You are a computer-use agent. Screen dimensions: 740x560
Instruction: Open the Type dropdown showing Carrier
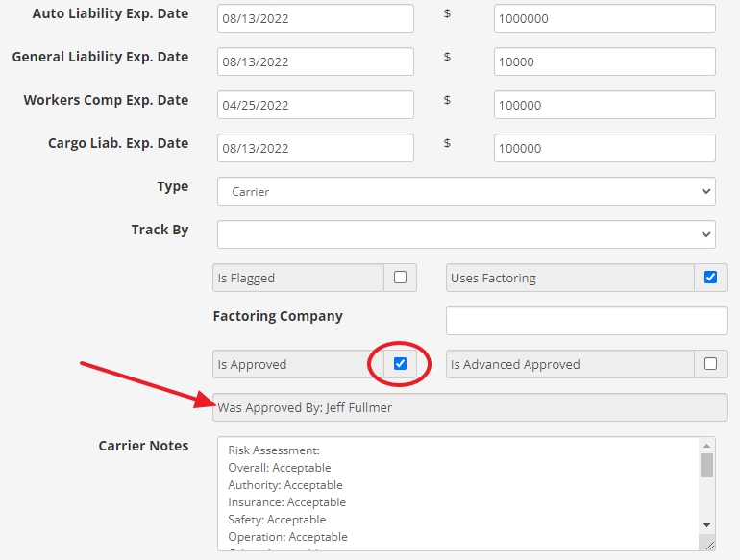[466, 191]
